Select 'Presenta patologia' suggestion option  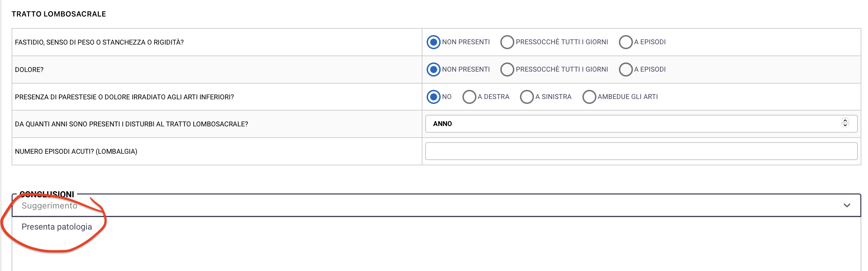(x=57, y=227)
